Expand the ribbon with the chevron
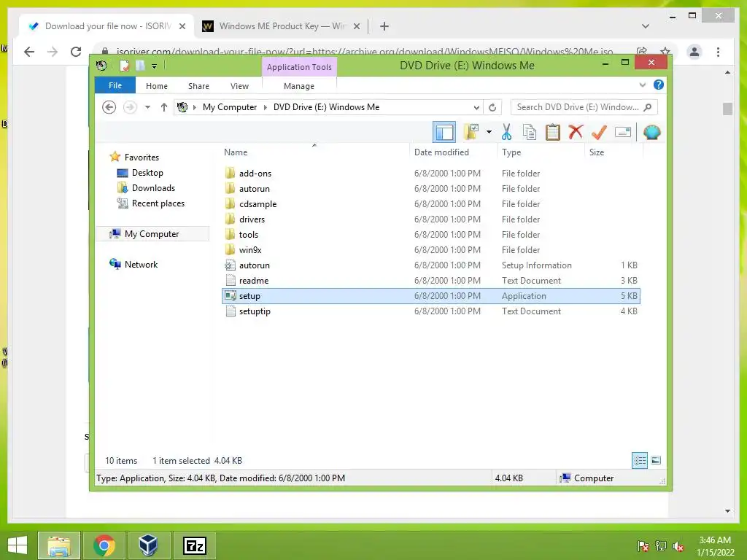Image resolution: width=747 pixels, height=560 pixels. click(642, 85)
